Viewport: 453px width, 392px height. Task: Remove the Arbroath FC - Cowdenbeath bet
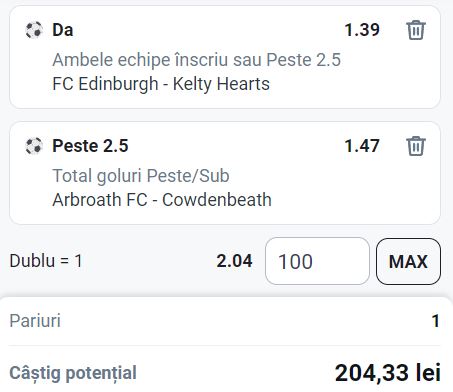(416, 146)
